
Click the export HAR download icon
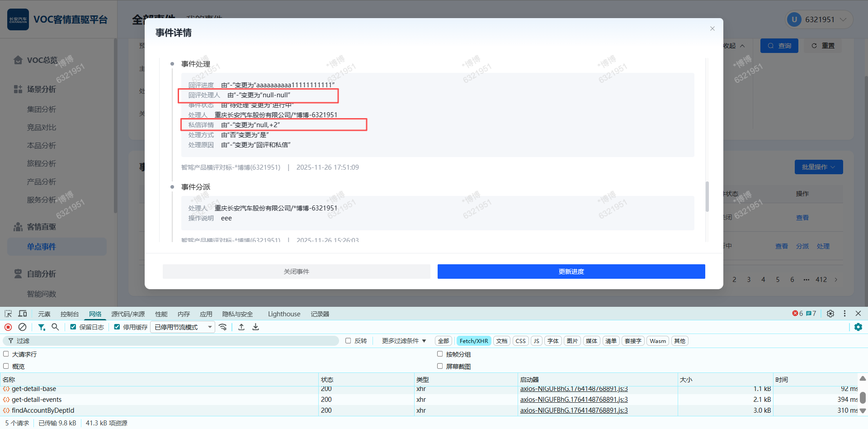(x=255, y=327)
